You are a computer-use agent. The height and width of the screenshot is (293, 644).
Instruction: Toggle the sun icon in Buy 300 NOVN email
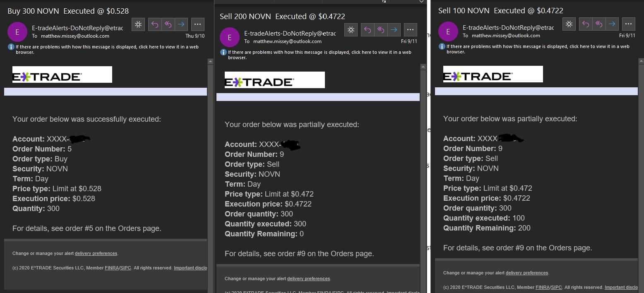tap(138, 24)
